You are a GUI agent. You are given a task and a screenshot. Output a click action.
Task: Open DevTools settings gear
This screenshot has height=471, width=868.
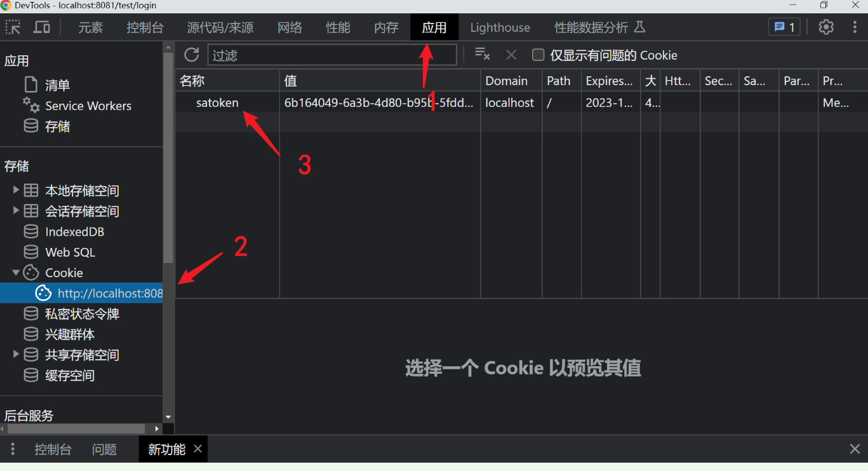coord(826,27)
